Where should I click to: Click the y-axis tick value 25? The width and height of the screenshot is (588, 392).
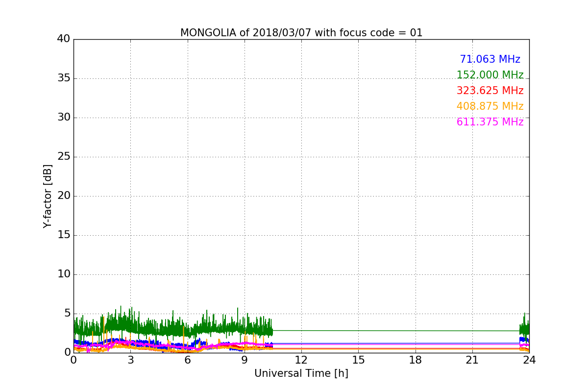tap(64, 157)
